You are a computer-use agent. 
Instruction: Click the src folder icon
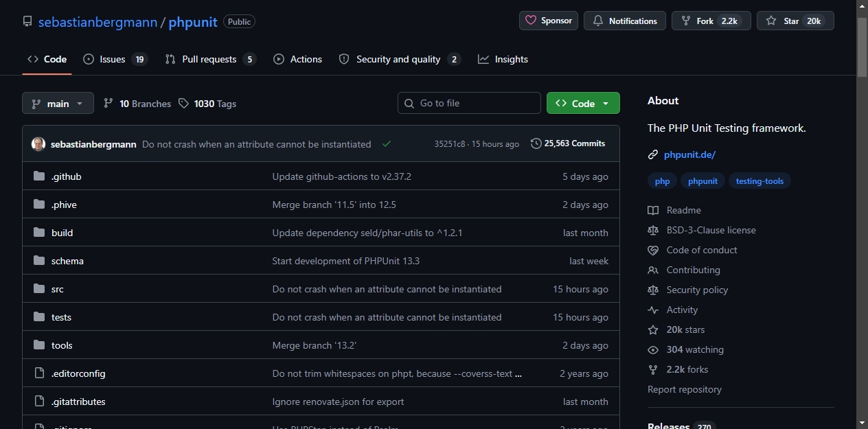pos(39,289)
